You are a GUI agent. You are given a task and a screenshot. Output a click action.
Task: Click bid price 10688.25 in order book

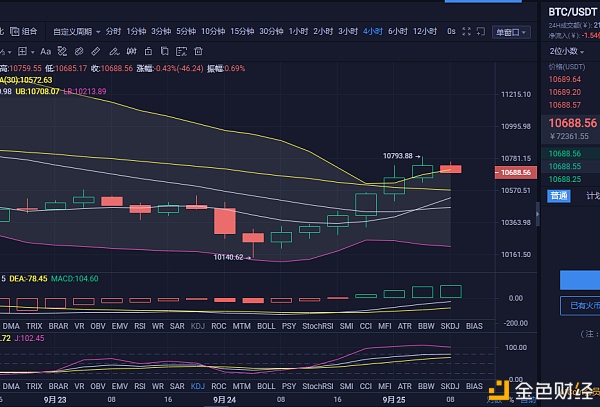point(564,179)
